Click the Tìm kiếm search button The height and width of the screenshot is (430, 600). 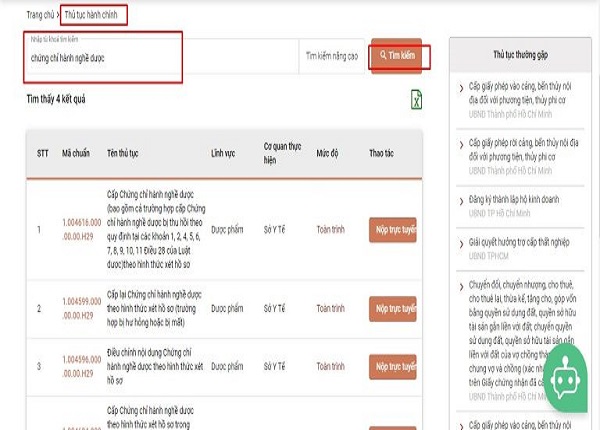[x=397, y=55]
